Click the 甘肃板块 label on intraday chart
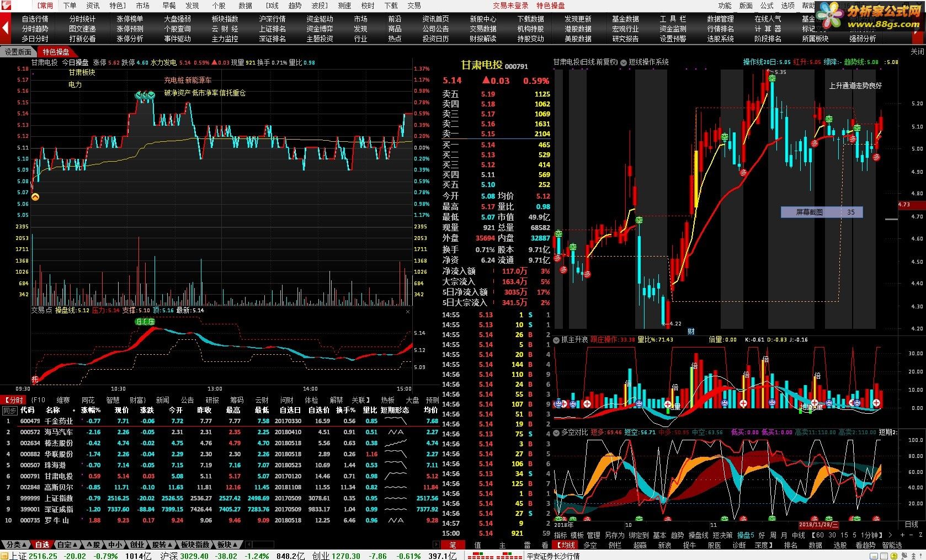Viewport: 926px width, 560px height. (82, 72)
